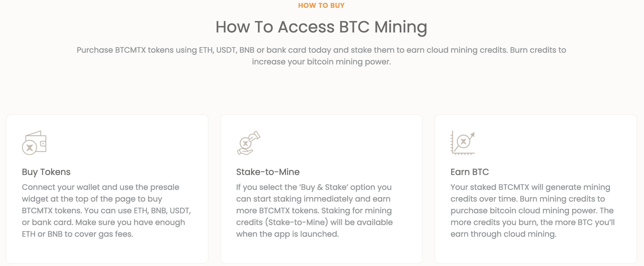Image resolution: width=644 pixels, height=266 pixels.
Task: Click 'increase your bitcoin mining power' subtitle line
Action: coord(321,62)
